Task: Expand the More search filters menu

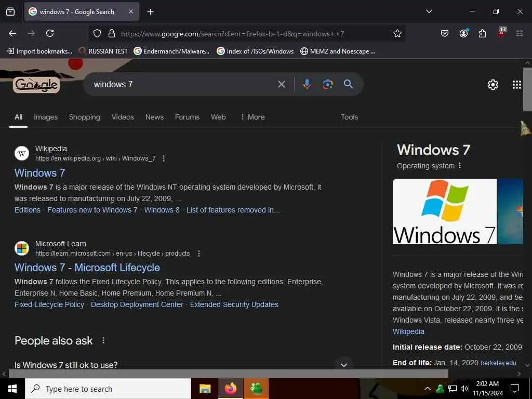Action: tap(252, 117)
